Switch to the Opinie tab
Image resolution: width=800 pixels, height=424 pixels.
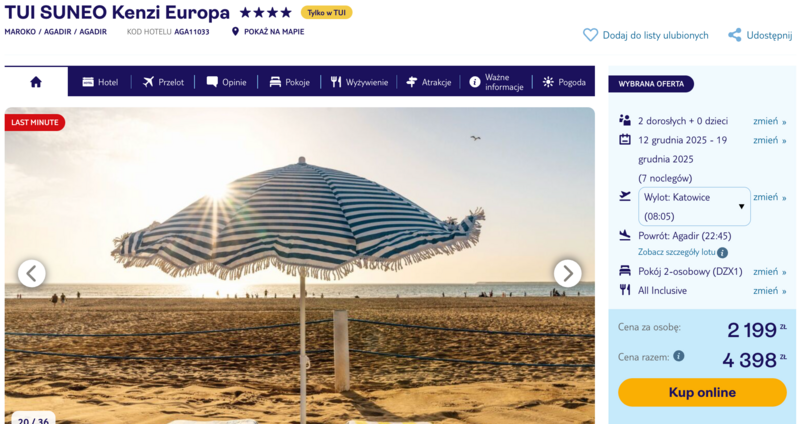227,82
